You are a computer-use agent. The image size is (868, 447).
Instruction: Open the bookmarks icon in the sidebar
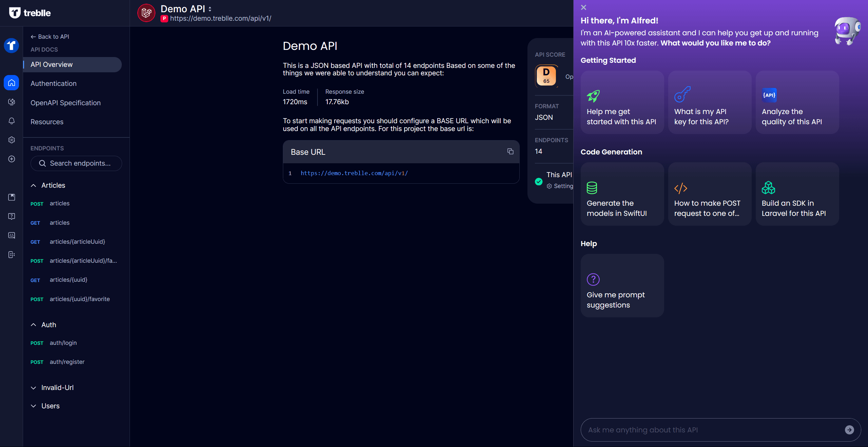click(11, 197)
